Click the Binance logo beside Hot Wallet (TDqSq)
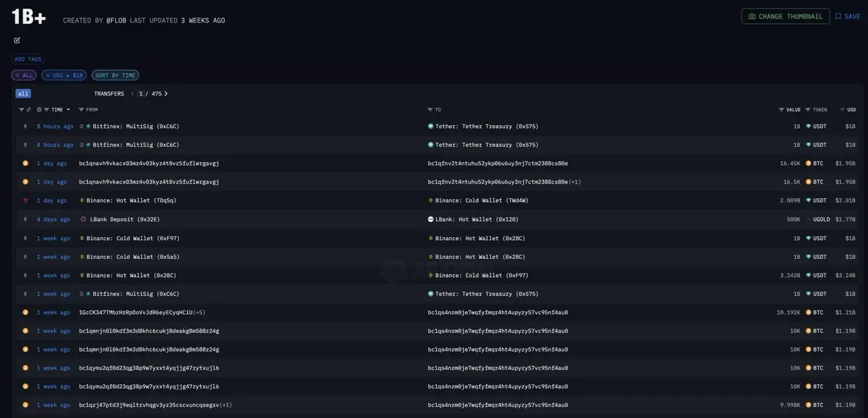Screen dimensions: 868x418 (x=82, y=200)
